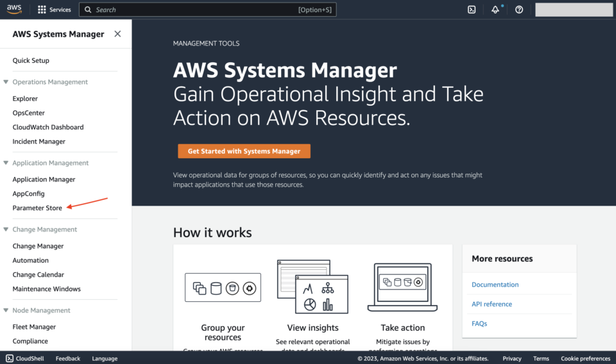Open the notifications bell
Viewport: 616px width, 364px height.
(x=495, y=10)
